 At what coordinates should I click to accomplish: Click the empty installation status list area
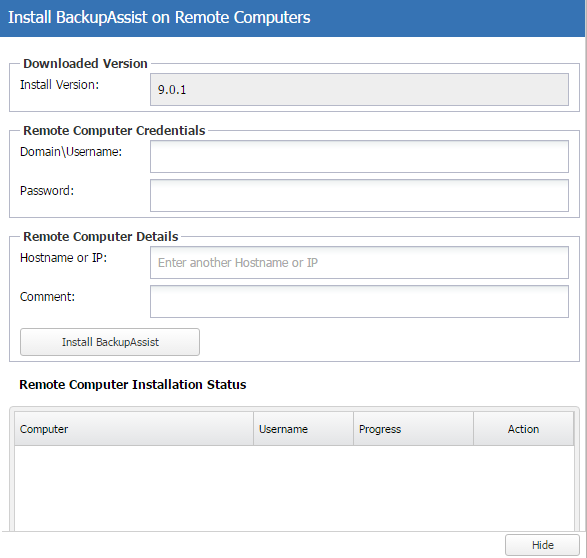point(294,488)
